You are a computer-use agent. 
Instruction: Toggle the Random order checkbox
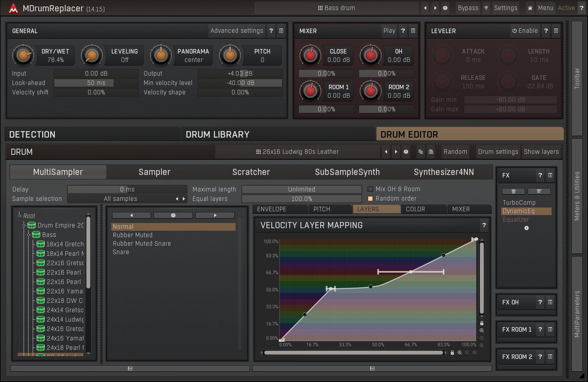coord(370,199)
